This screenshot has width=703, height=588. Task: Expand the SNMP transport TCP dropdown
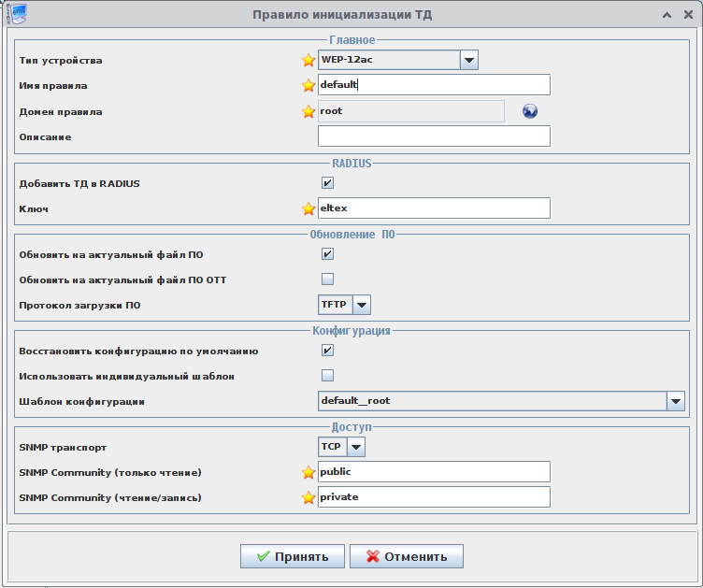355,448
